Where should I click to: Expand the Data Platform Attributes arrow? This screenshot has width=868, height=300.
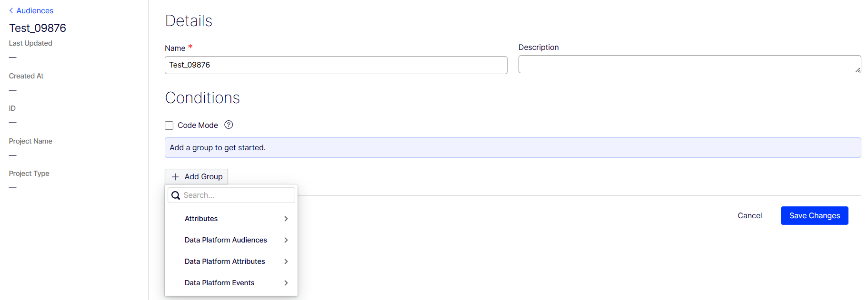tap(286, 261)
